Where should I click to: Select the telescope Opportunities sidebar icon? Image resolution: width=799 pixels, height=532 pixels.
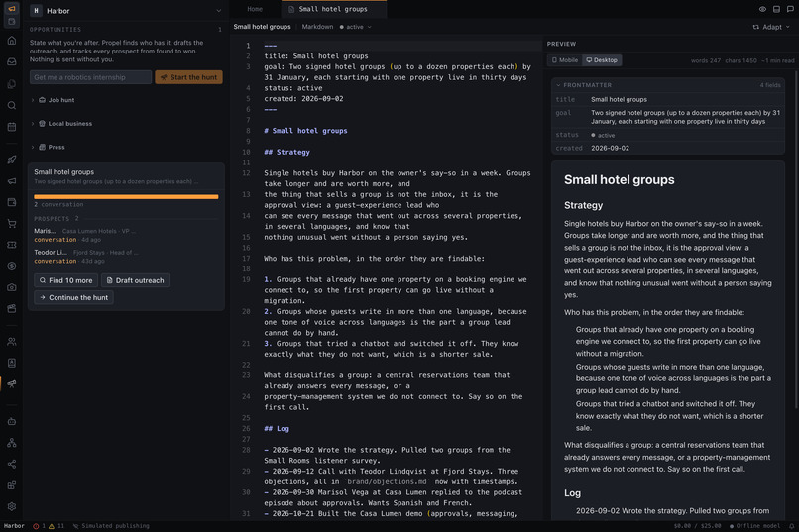coord(11,383)
